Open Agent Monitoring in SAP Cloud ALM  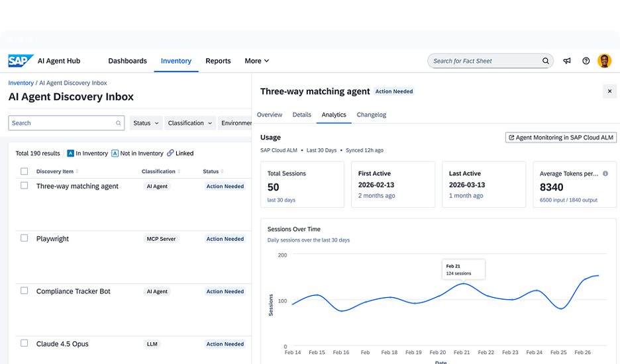pos(560,138)
